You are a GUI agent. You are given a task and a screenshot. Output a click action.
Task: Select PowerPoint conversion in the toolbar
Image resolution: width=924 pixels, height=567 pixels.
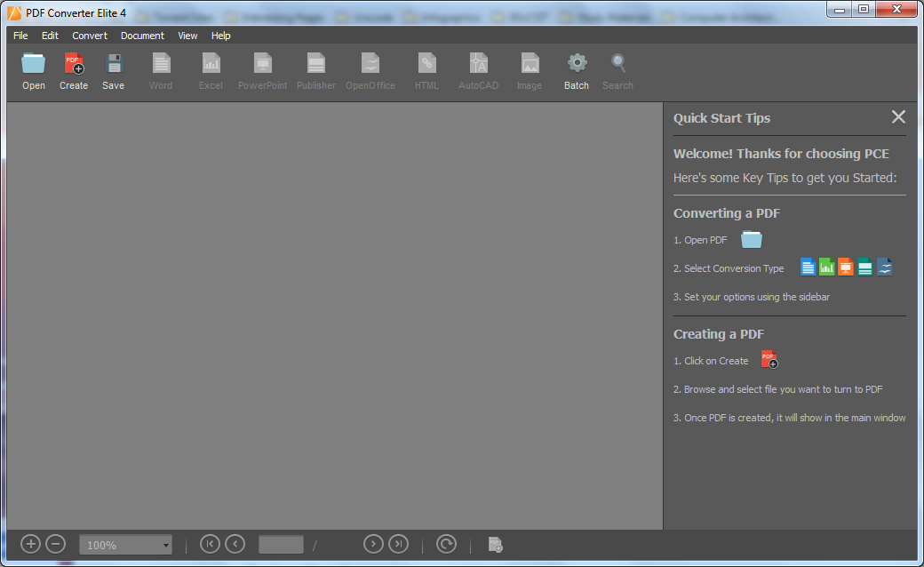[x=263, y=64]
